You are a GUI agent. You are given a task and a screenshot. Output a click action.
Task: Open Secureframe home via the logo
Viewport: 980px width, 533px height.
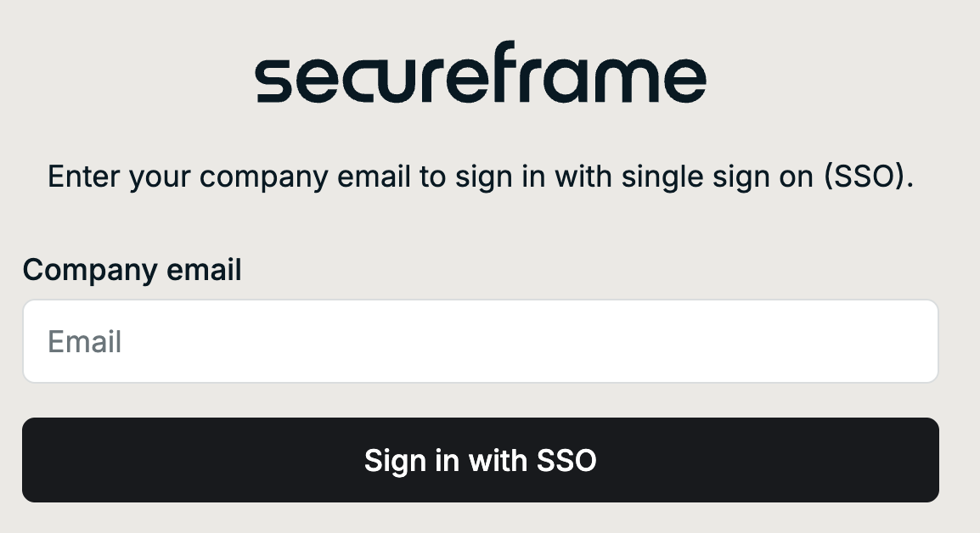(x=481, y=75)
